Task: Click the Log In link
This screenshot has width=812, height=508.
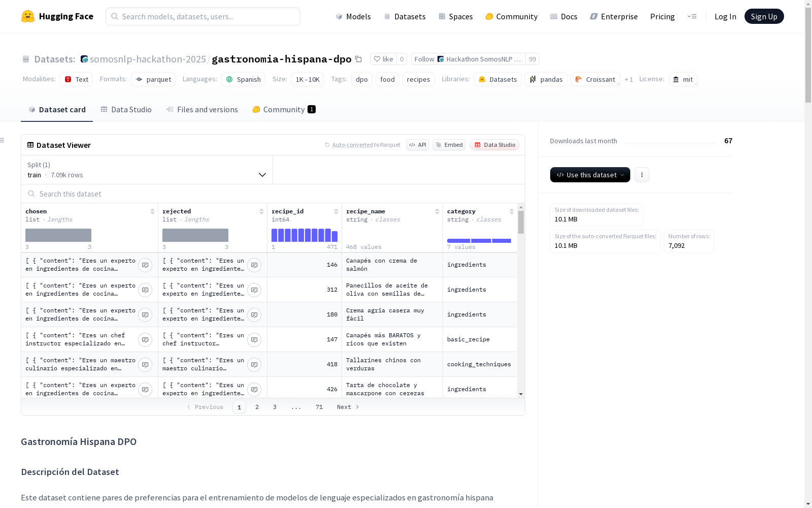Action: pos(725,16)
